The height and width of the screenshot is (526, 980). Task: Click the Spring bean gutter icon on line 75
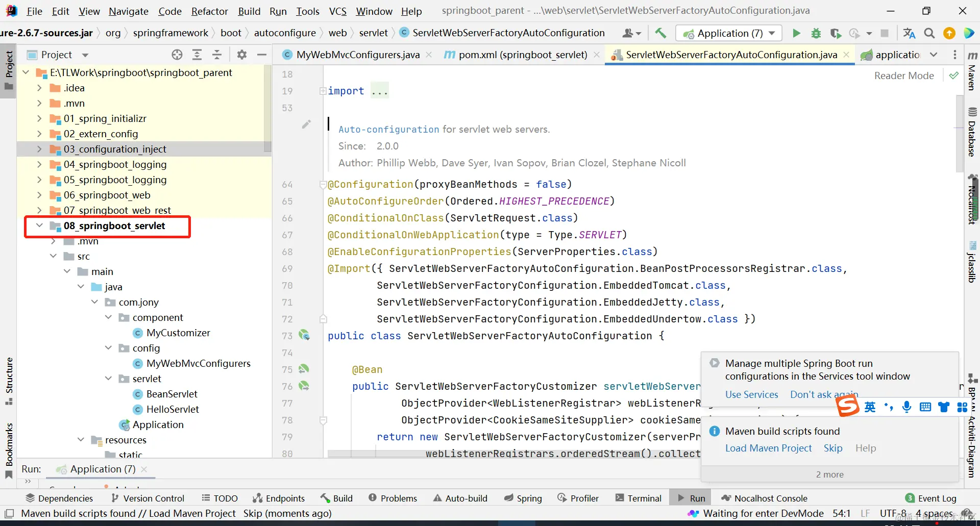coord(304,369)
